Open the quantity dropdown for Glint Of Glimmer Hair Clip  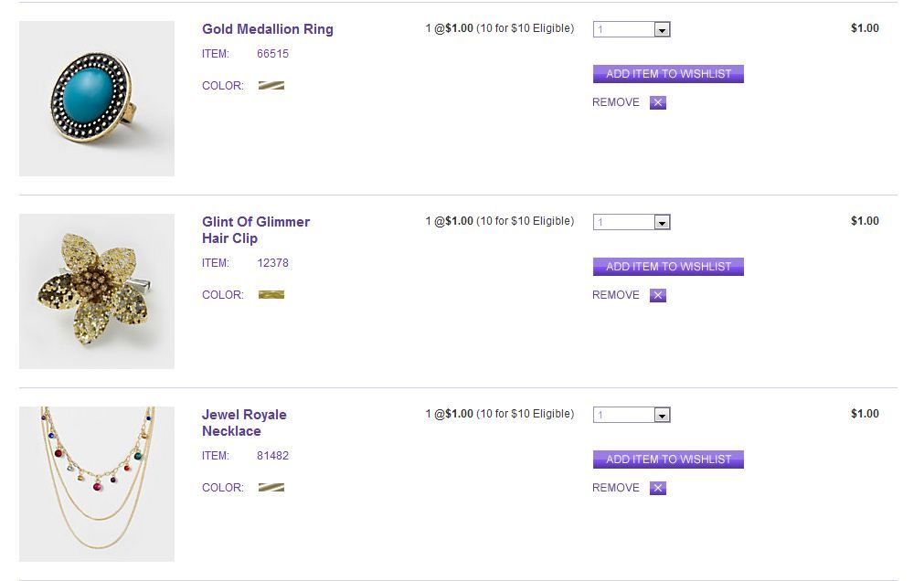(662, 223)
